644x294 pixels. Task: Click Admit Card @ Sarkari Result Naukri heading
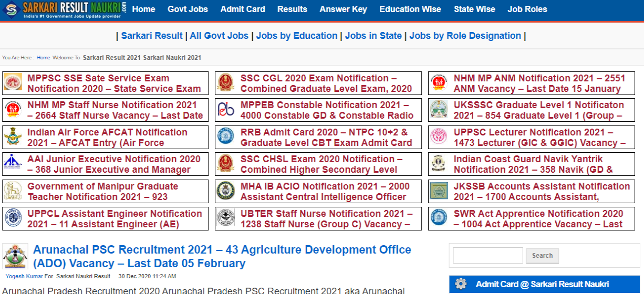[543, 284]
